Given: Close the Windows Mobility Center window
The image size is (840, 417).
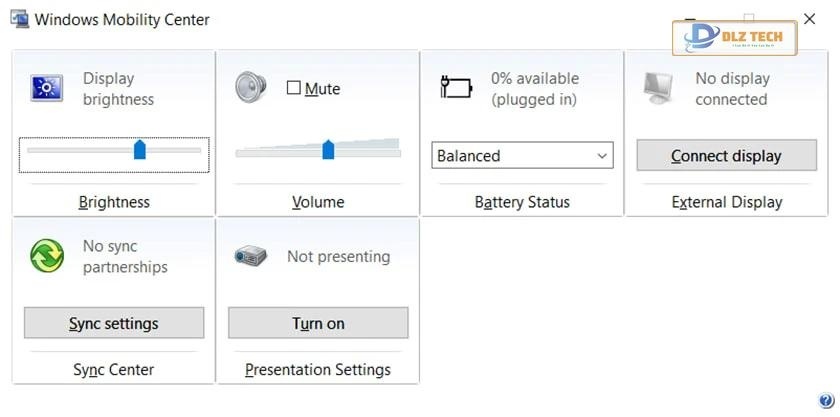Looking at the screenshot, I should pos(810,19).
